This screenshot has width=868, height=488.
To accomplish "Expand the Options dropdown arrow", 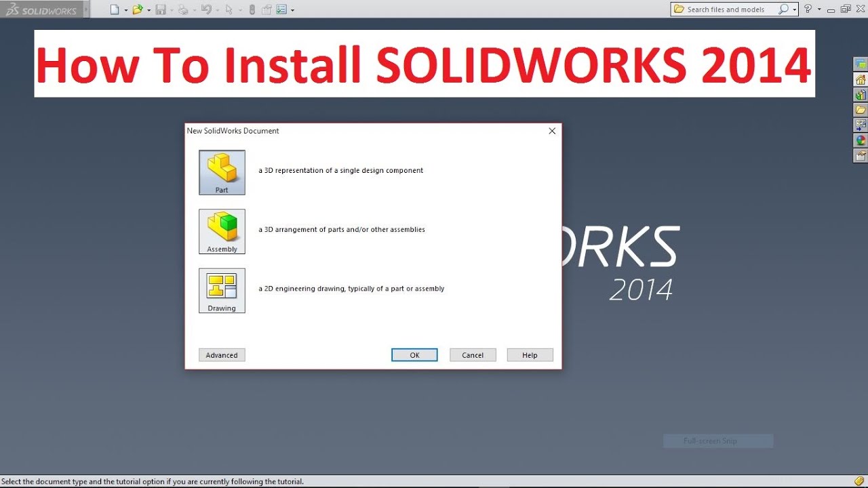I will 292,10.
